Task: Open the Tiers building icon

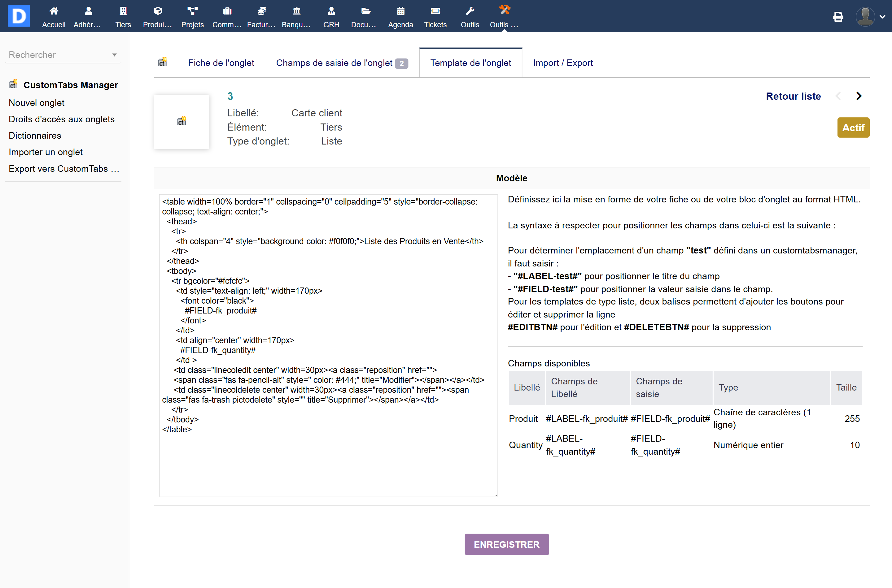Action: click(123, 11)
